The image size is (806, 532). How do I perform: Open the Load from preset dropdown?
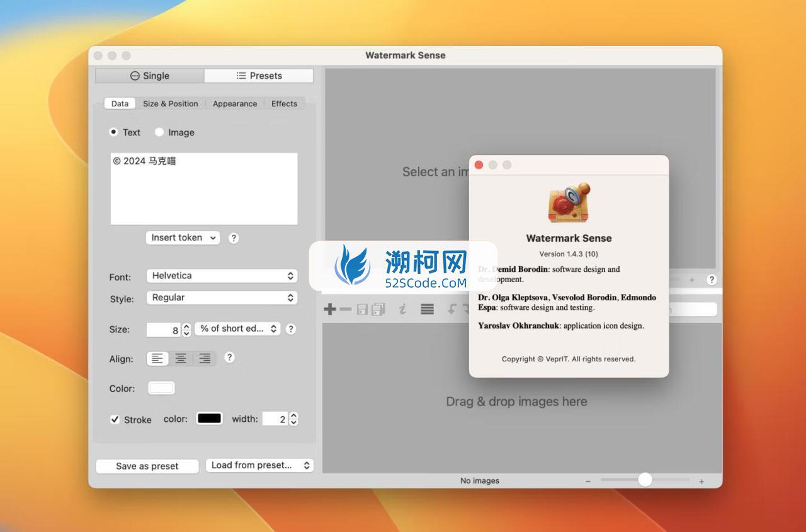[x=259, y=465]
